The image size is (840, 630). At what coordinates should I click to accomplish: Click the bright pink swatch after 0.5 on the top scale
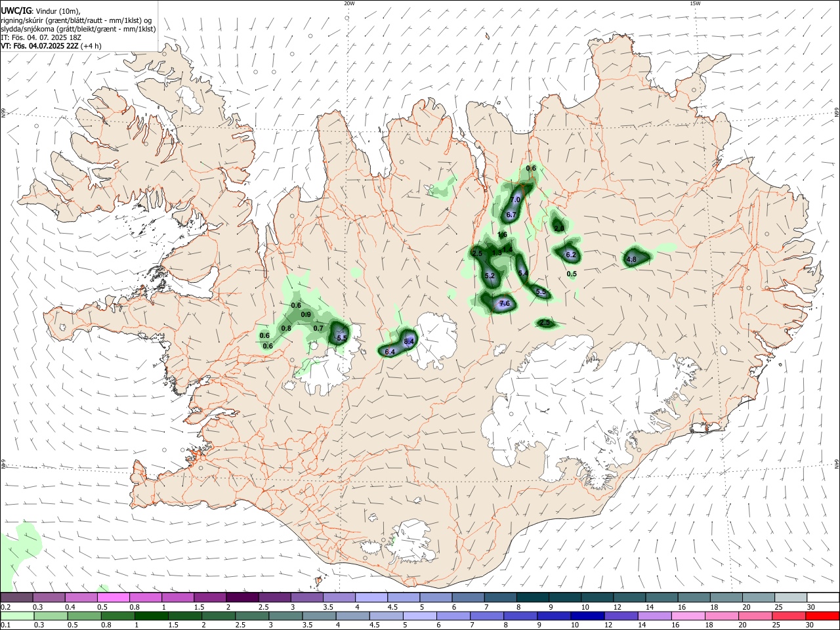(113, 597)
